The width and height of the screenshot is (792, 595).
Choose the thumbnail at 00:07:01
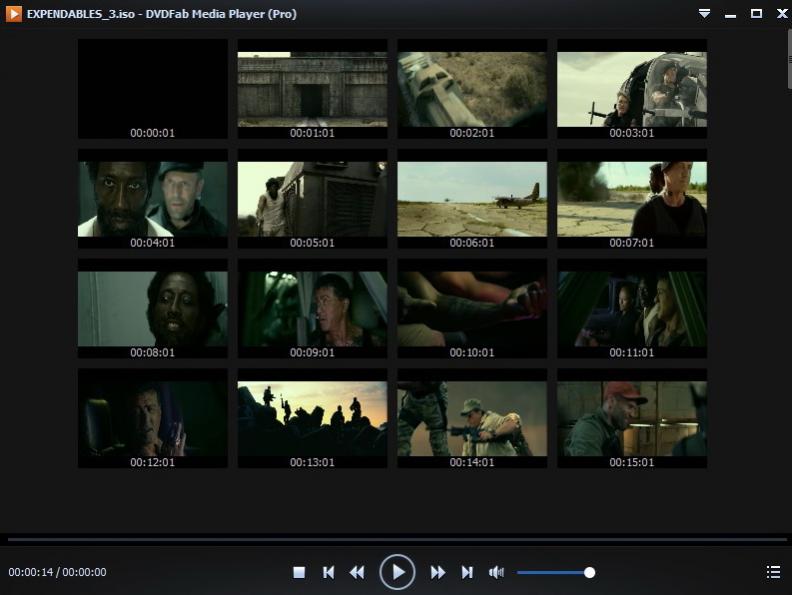pyautogui.click(x=632, y=199)
